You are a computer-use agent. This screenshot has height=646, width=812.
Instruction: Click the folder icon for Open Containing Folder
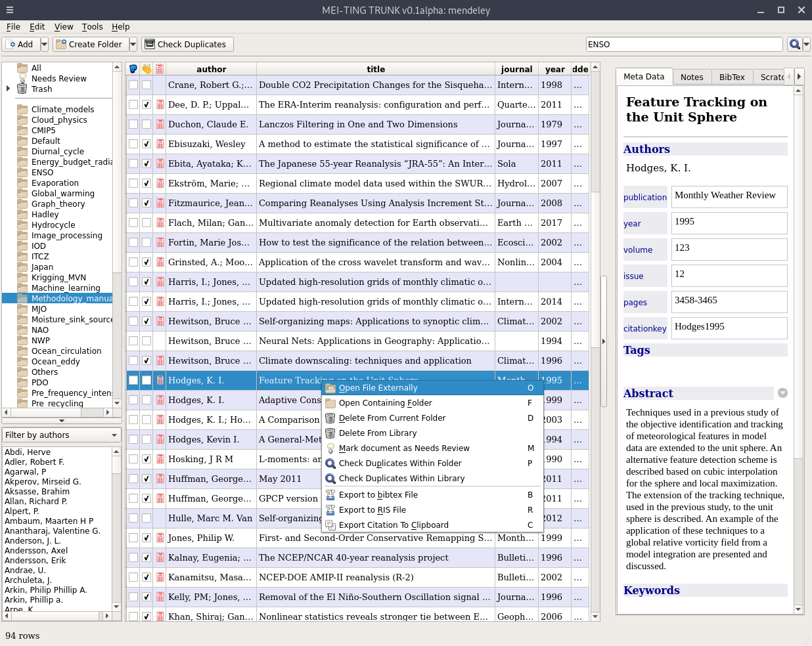(x=330, y=403)
